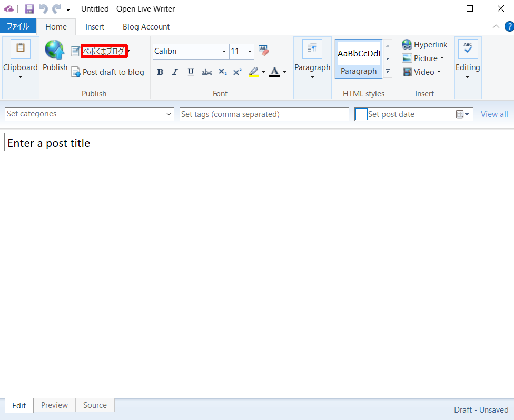Open the font size dropdown
The image size is (514, 420).
(250, 52)
